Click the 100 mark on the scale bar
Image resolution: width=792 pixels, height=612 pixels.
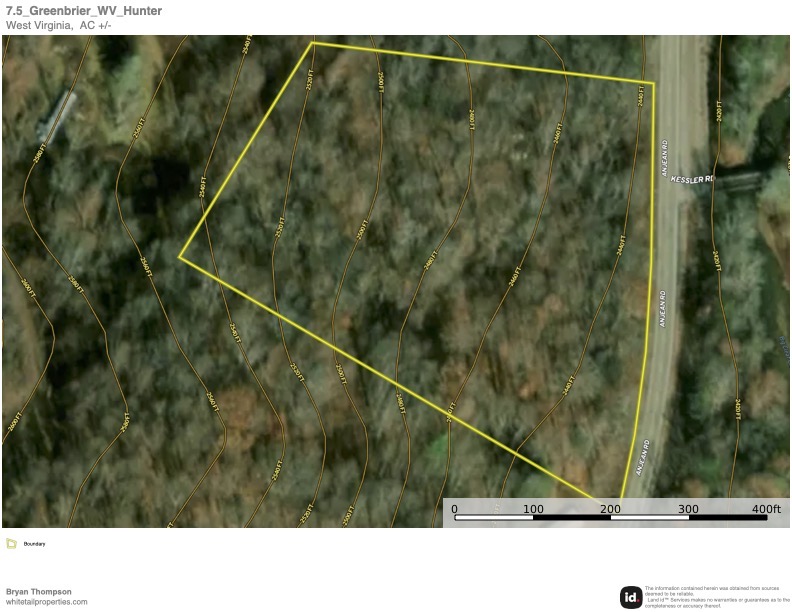533,510
